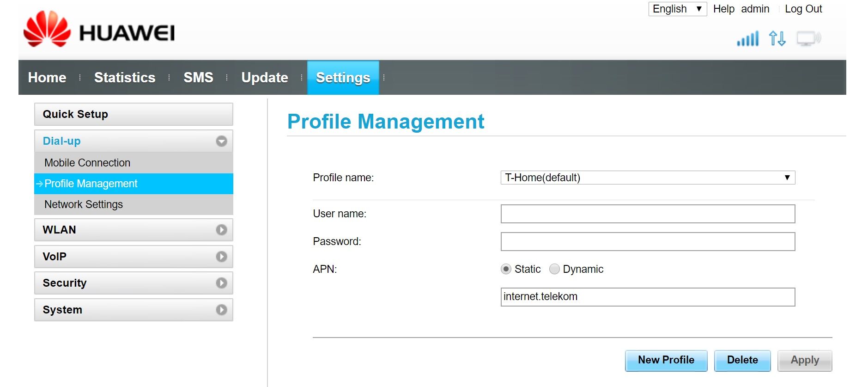This screenshot has width=868, height=387.
Task: Click the Dial-up collapse arrow icon
Action: click(x=221, y=141)
